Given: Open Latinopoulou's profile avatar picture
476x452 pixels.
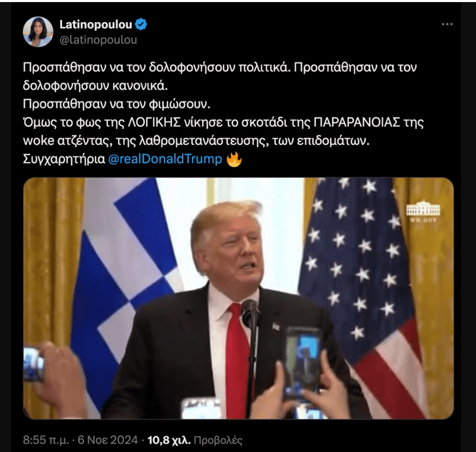Looking at the screenshot, I should pos(38,32).
